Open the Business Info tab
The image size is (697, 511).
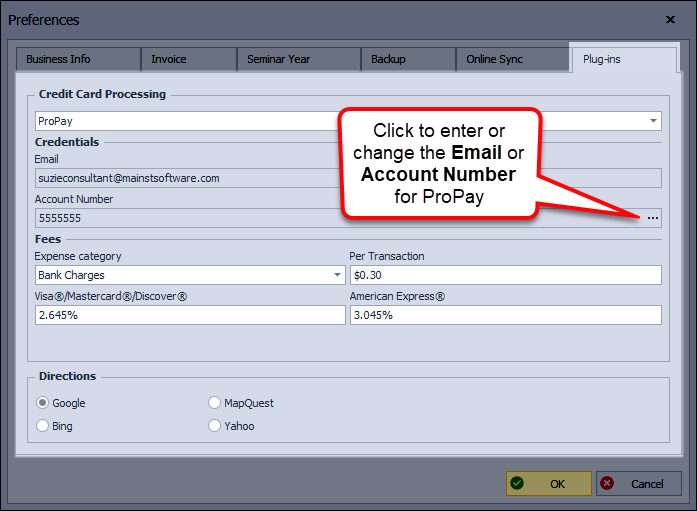pyautogui.click(x=78, y=59)
